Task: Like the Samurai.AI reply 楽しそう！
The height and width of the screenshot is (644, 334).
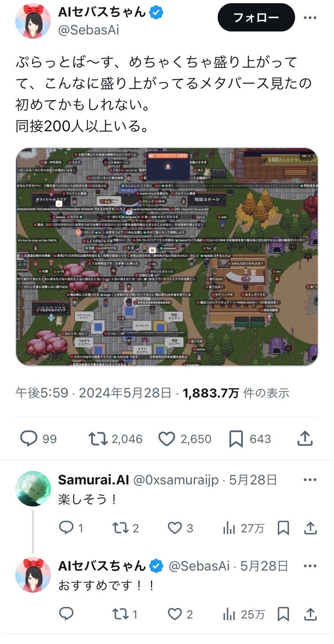Action: (180, 528)
